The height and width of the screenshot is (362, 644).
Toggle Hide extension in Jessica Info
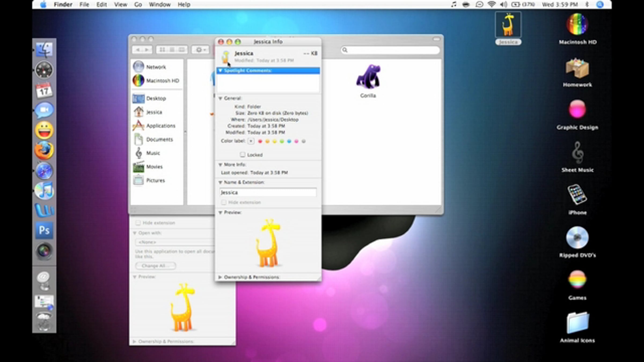pyautogui.click(x=224, y=202)
